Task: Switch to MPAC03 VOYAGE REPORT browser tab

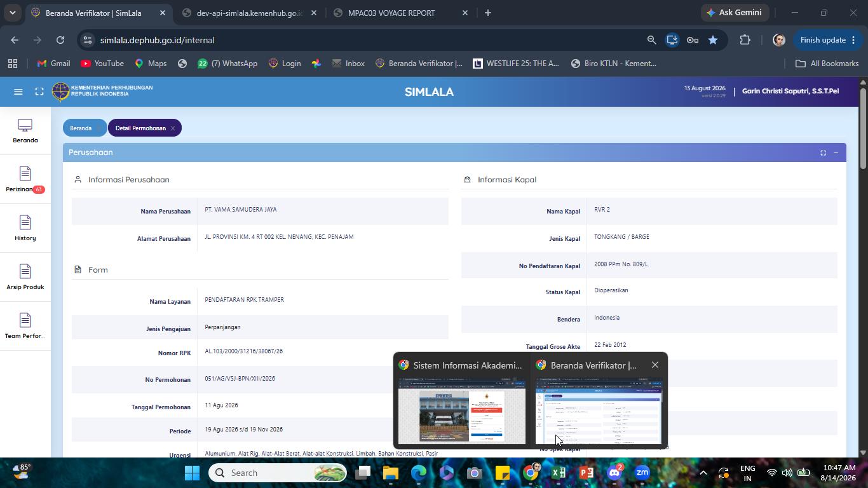Action: 391,13
